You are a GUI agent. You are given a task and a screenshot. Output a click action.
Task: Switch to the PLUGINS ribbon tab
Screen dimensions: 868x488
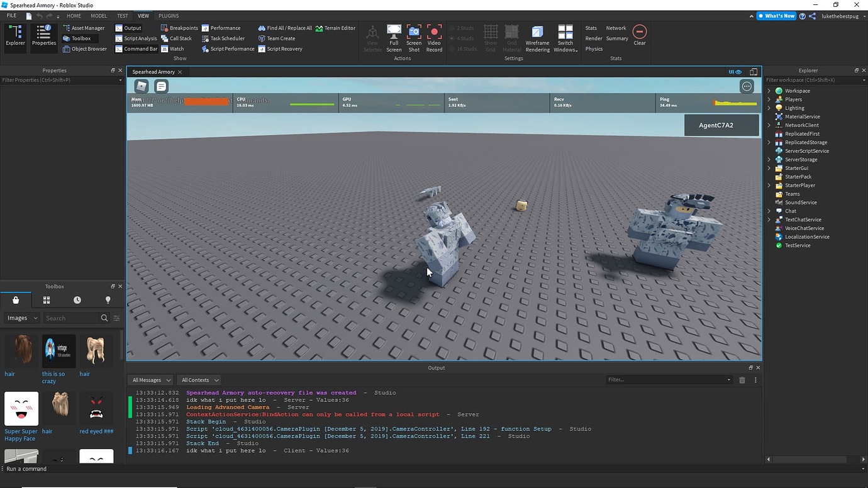tap(169, 16)
